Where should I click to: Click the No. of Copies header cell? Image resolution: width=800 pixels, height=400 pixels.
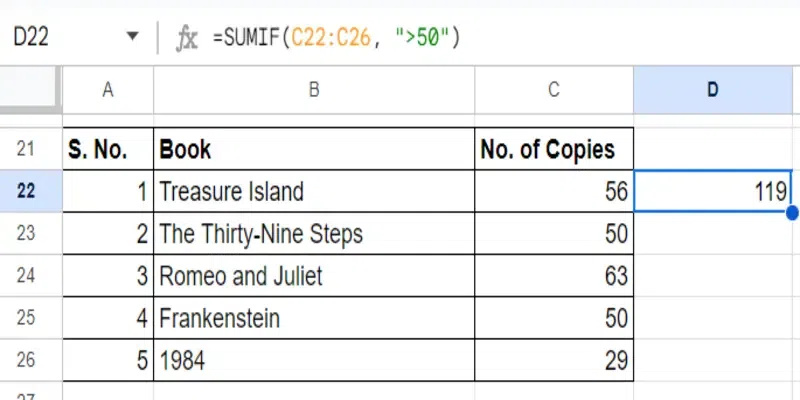pyautogui.click(x=553, y=150)
